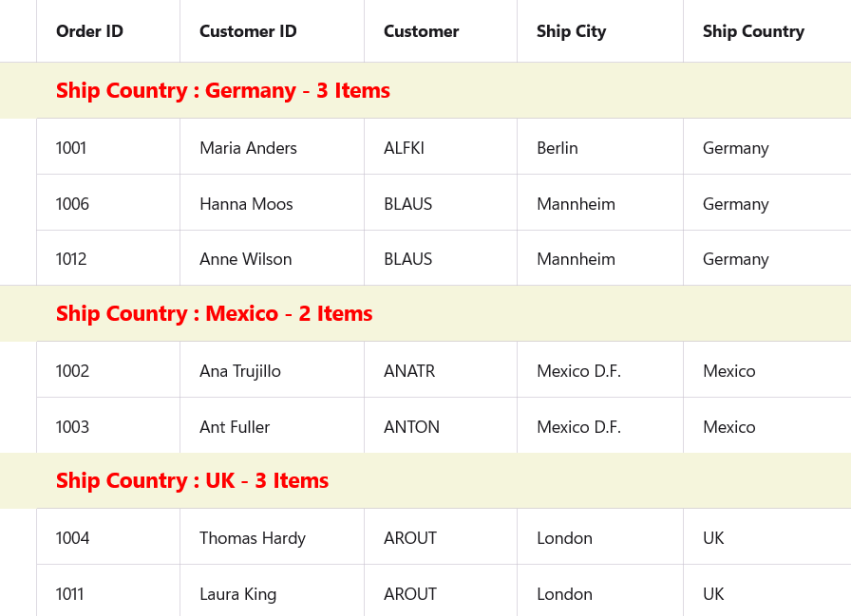Click the Customer ID column header
Viewport: 851px width, 616px height.
coord(248,31)
